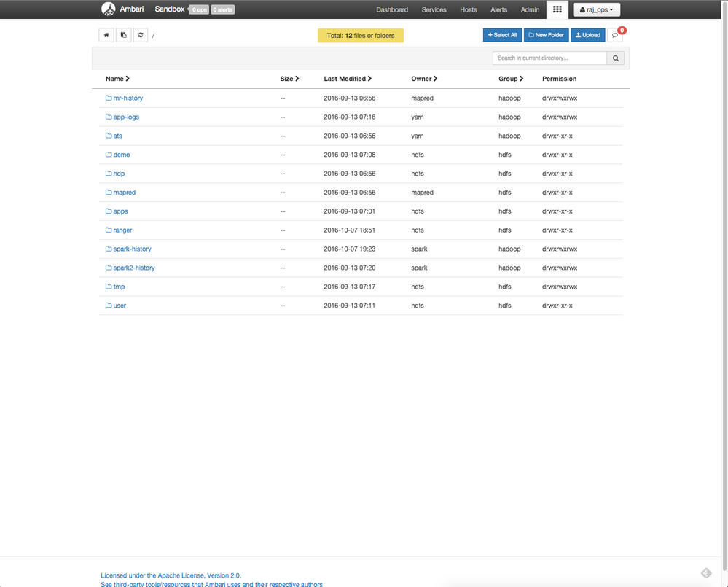The height and width of the screenshot is (587, 728).
Task: Open the notifications speech bubble
Action: (x=615, y=35)
